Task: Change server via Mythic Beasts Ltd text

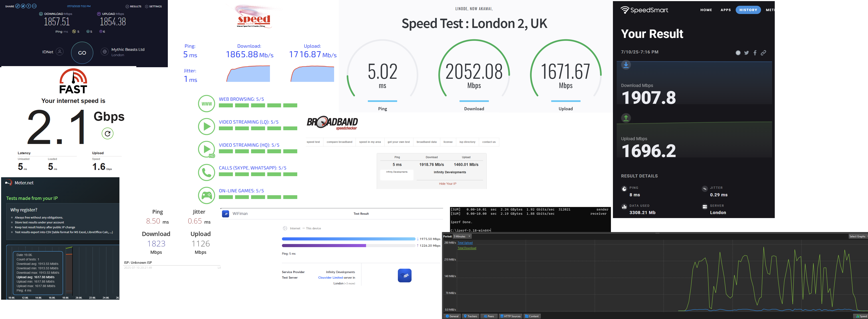Action: 128,49
